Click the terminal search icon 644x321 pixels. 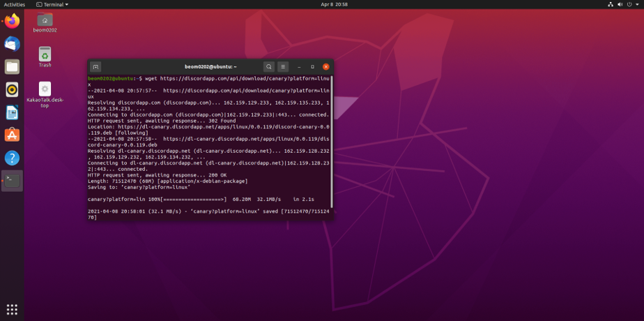[x=268, y=66]
